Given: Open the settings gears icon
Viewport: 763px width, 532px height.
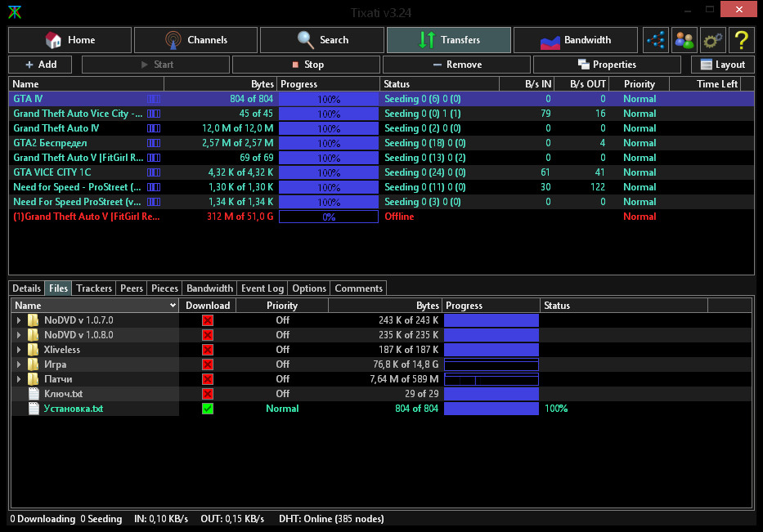Looking at the screenshot, I should pos(712,40).
